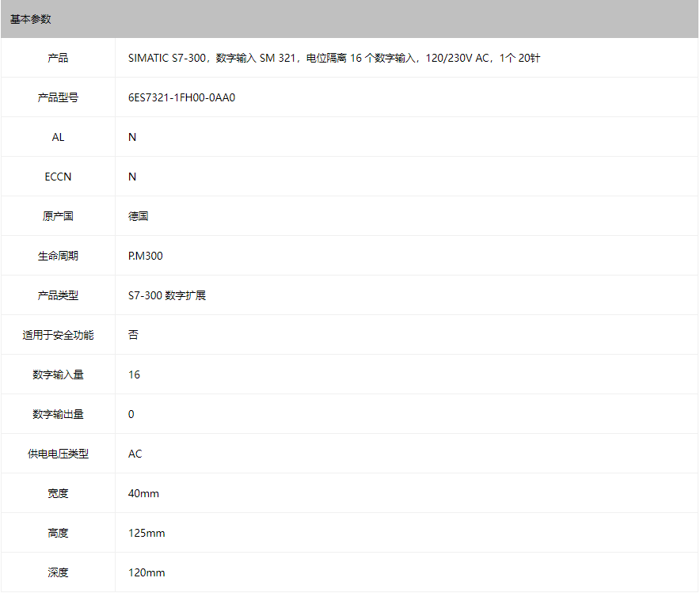Click the 德国 country value
Viewport: 700px width, 593px height.
138,216
